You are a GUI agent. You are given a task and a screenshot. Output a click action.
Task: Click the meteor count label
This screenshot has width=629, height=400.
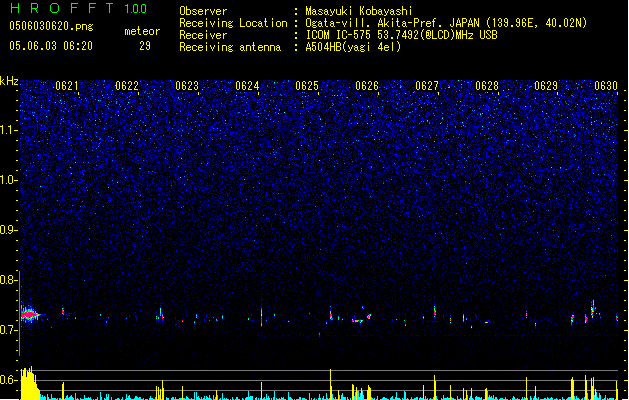142,31
